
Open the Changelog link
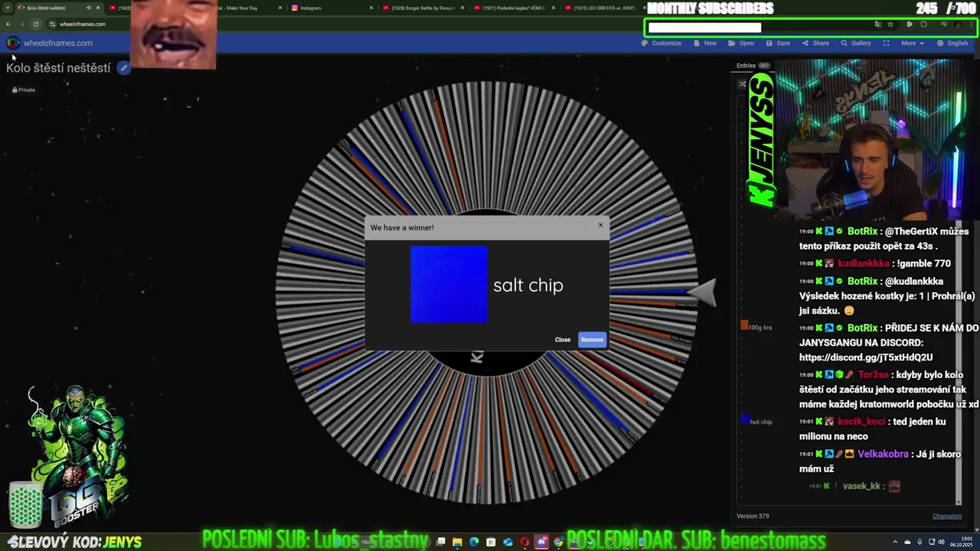[946, 516]
